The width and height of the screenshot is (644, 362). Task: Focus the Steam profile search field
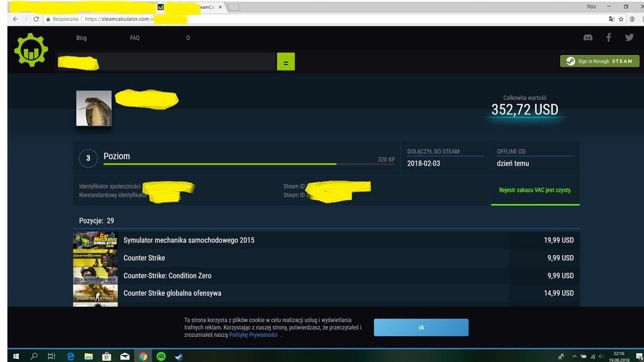pyautogui.click(x=166, y=62)
